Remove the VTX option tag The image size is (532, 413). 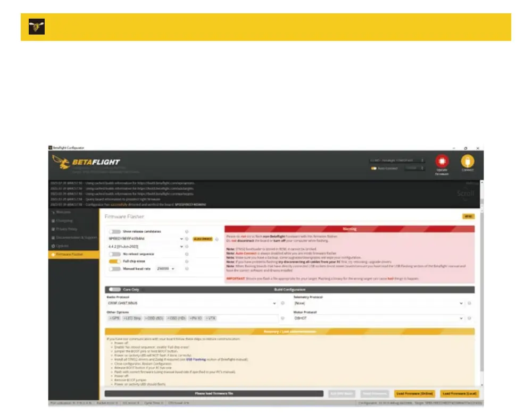pyautogui.click(x=207, y=318)
